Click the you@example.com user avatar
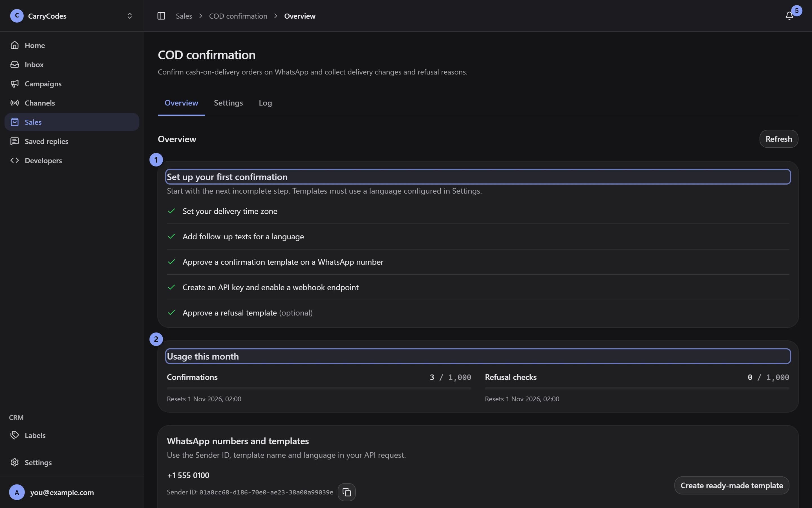Viewport: 812px width, 508px height. pyautogui.click(x=17, y=492)
